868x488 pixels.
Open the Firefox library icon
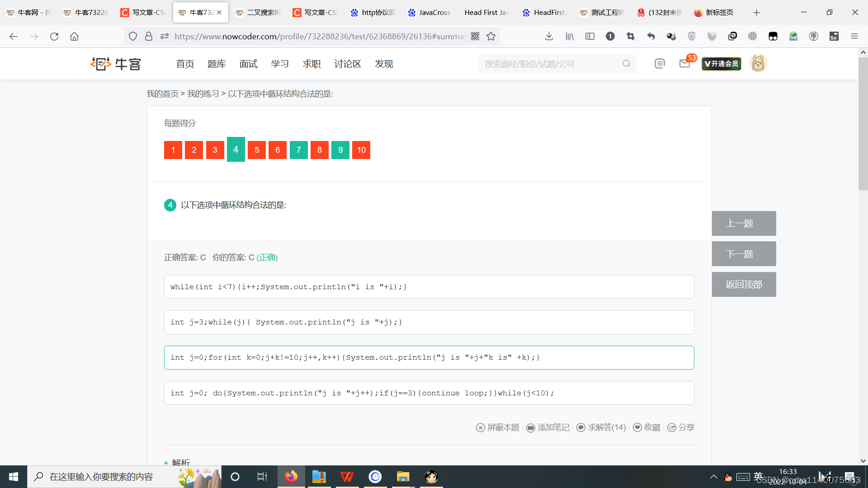coord(570,37)
